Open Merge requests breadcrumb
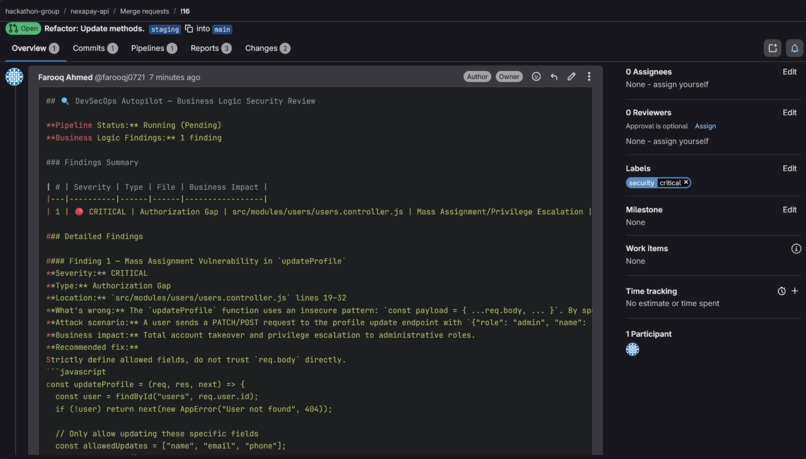 [x=144, y=11]
